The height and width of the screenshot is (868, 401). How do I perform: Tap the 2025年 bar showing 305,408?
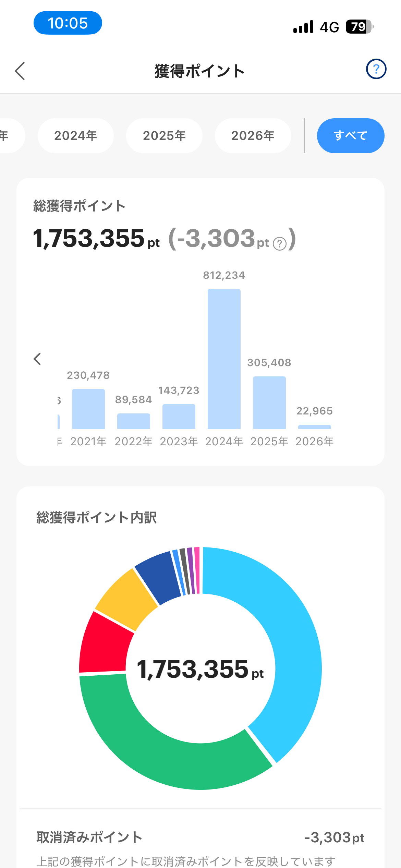(x=269, y=402)
